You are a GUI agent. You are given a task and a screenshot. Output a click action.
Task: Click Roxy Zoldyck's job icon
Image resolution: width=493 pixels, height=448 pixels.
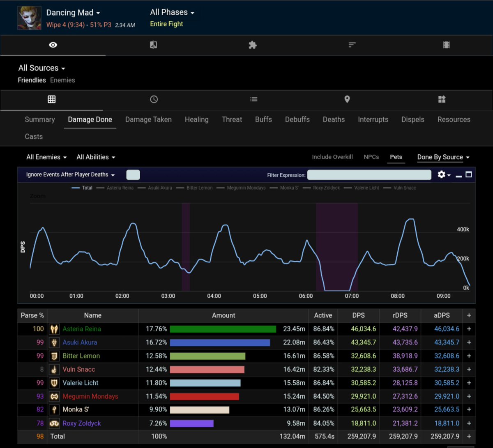point(54,423)
